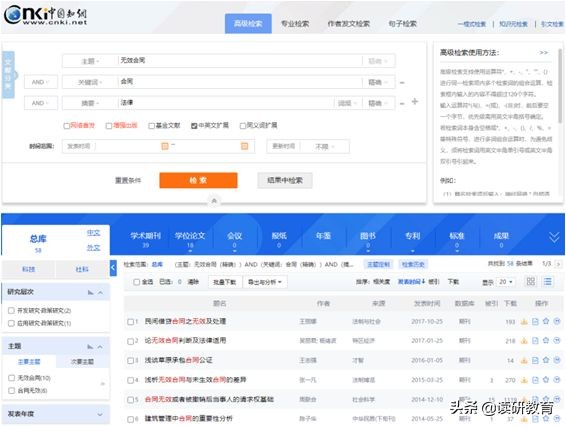566x427 pixels.
Task: Open the AND operator dropdown for 关键词 row
Action: (40, 82)
